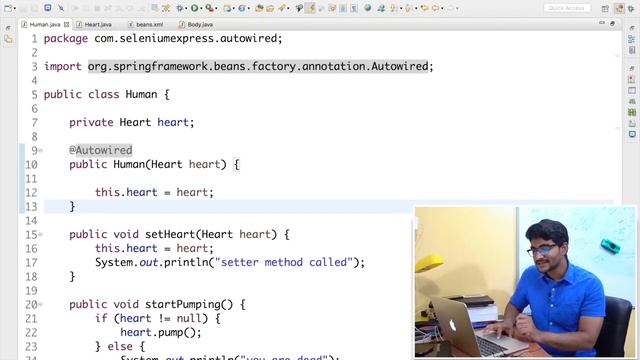Open the New wizard dropdown arrow
640x360 pixels.
pyautogui.click(x=15, y=8)
